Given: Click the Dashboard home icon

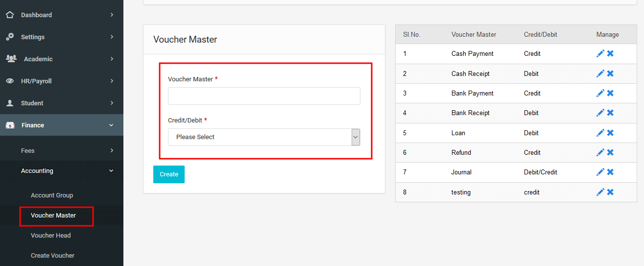Looking at the screenshot, I should pyautogui.click(x=10, y=15).
